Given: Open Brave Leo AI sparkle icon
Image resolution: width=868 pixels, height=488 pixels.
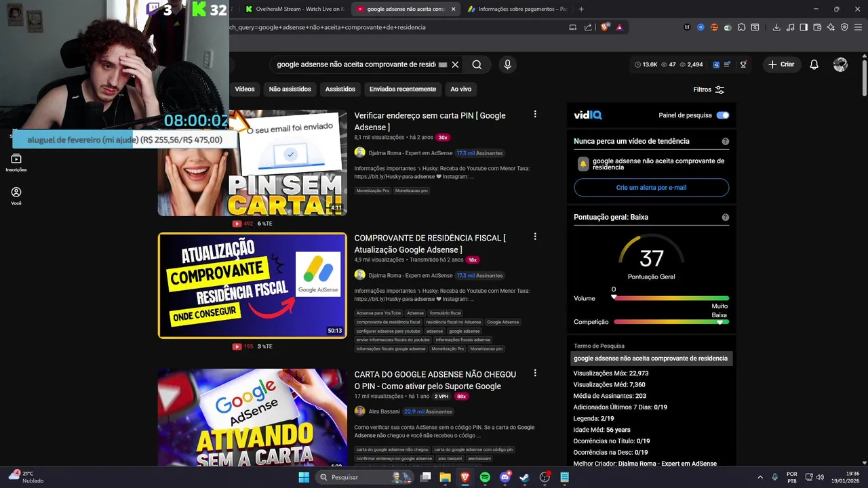Looking at the screenshot, I should 831,27.
